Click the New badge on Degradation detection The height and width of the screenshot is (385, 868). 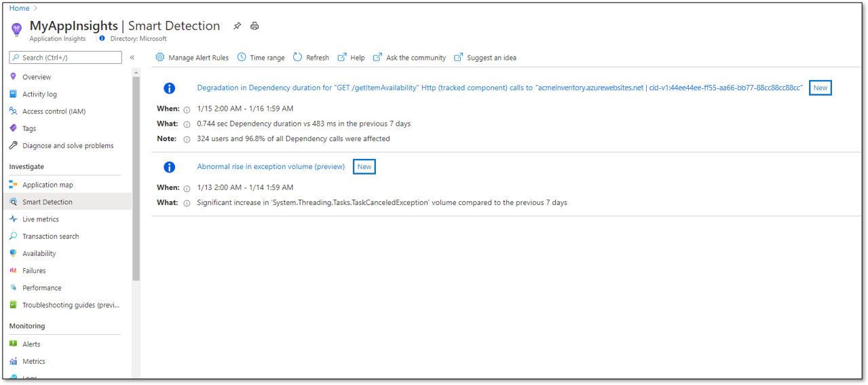820,88
